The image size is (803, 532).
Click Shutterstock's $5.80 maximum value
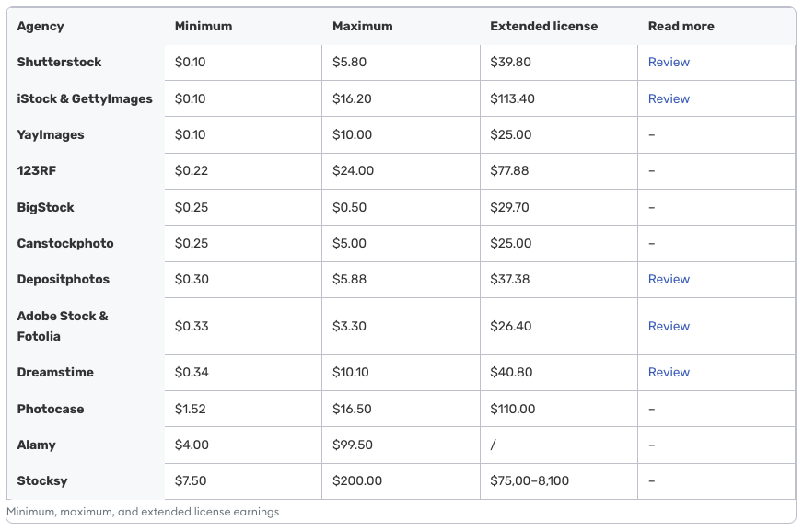coord(349,62)
